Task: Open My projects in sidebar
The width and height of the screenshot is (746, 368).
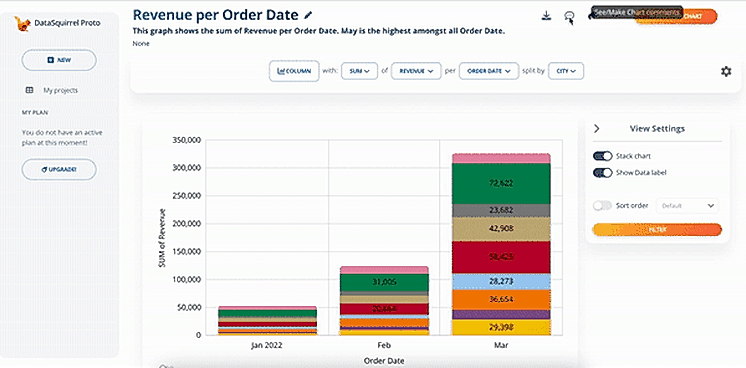Action: (60, 90)
